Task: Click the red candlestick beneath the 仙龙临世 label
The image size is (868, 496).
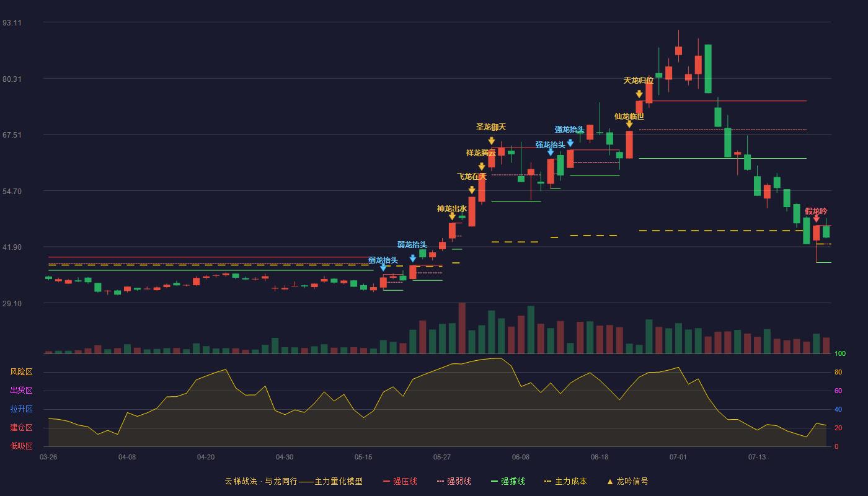Action: pyautogui.click(x=629, y=144)
